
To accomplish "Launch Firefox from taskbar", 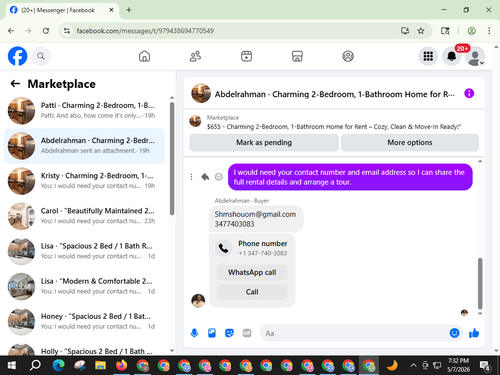I will pyautogui.click(x=121, y=366).
